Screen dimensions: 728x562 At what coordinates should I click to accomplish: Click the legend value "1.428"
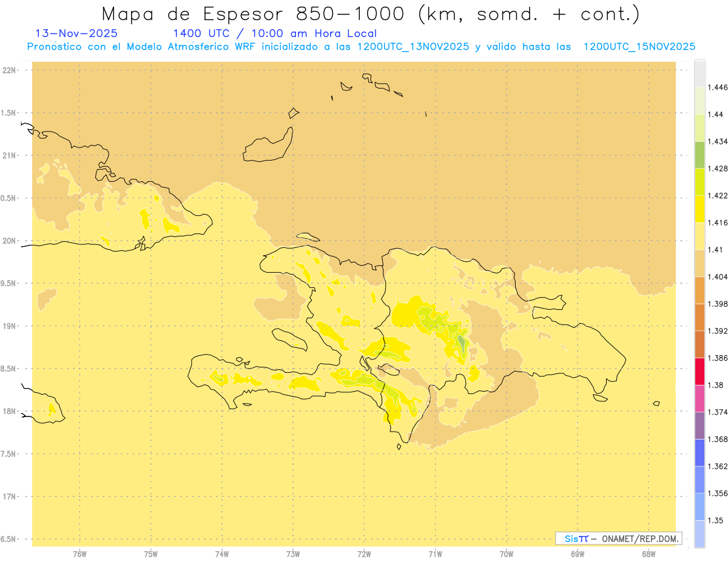coord(718,169)
